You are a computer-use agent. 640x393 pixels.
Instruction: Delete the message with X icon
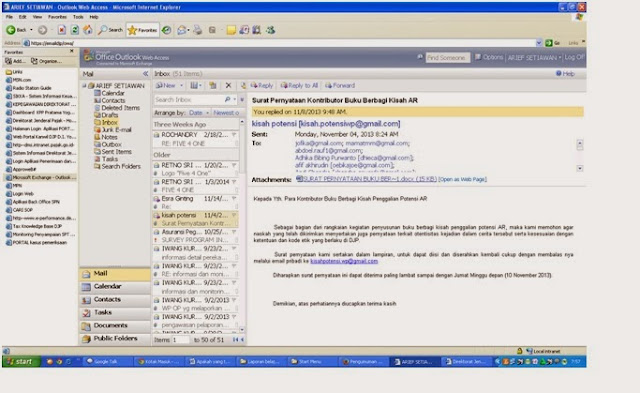click(228, 86)
